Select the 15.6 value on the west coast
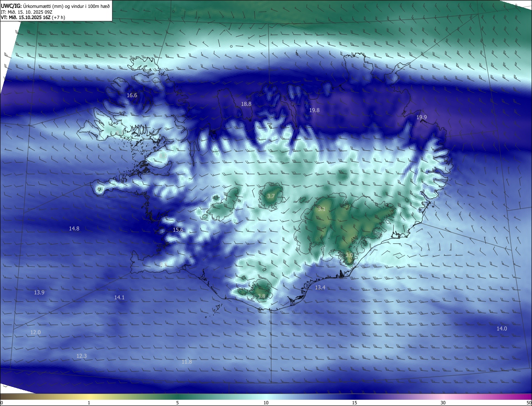This screenshot has width=532, height=406. tap(178, 230)
